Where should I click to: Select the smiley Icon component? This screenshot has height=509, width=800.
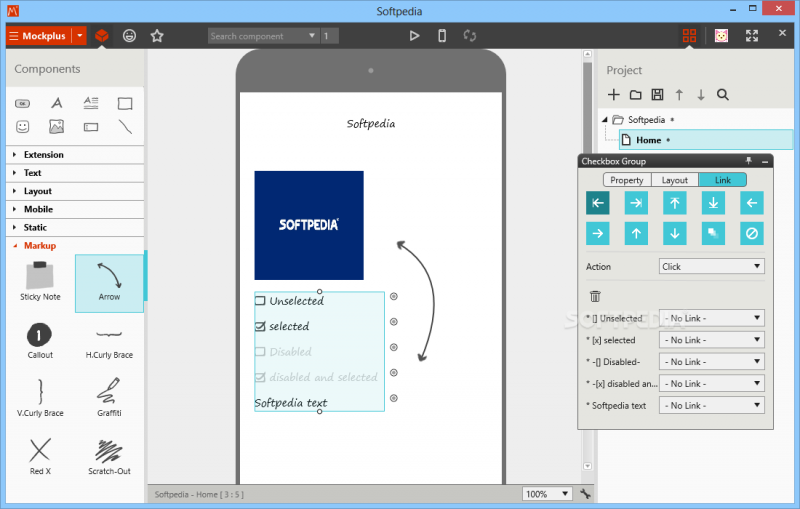pos(22,126)
